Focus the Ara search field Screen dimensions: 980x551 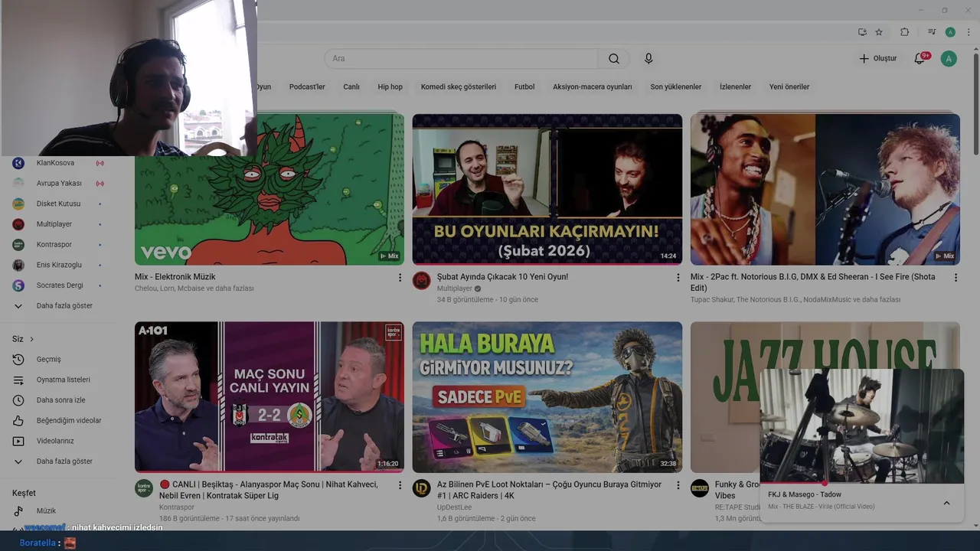pyautogui.click(x=462, y=58)
